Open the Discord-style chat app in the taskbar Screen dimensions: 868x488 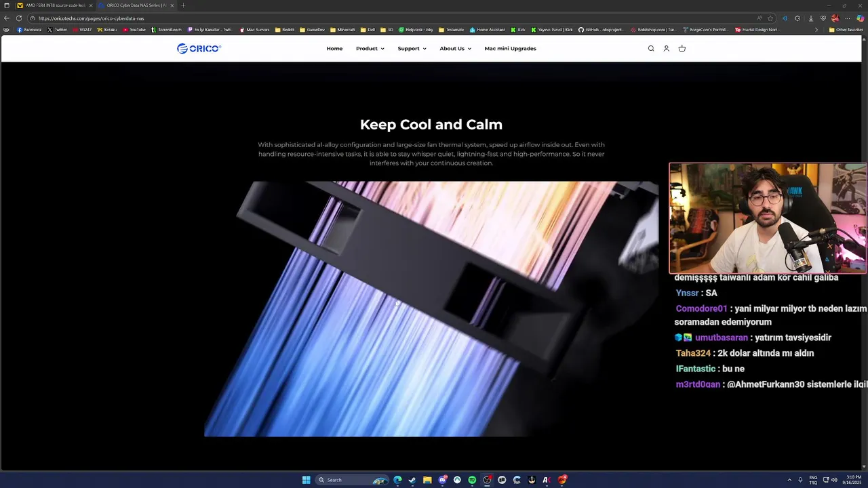point(442,480)
